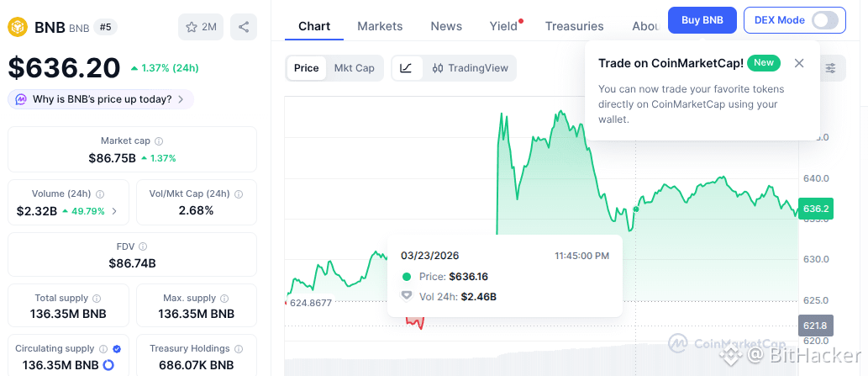The height and width of the screenshot is (376, 868).
Task: Add BNB to watchlist via star button
Action: [200, 27]
